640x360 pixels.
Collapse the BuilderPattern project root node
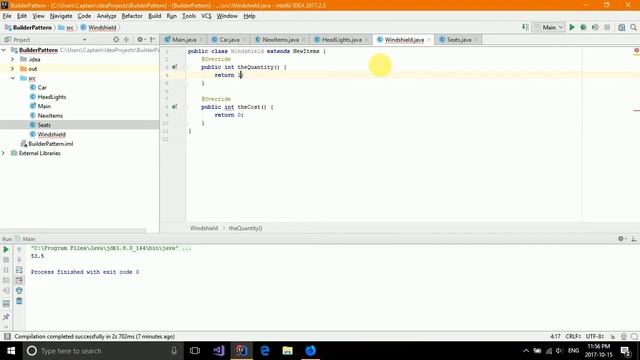click(4, 50)
